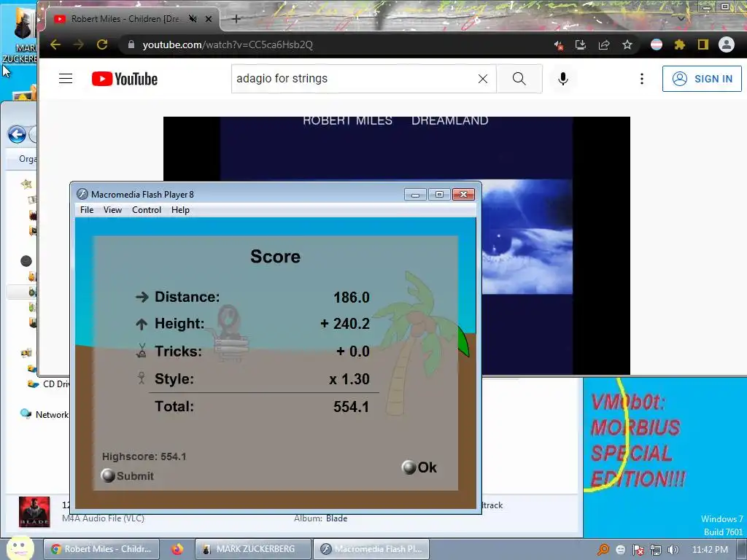
Task: Click the Highscore: 554.1 text
Action: [x=144, y=456]
